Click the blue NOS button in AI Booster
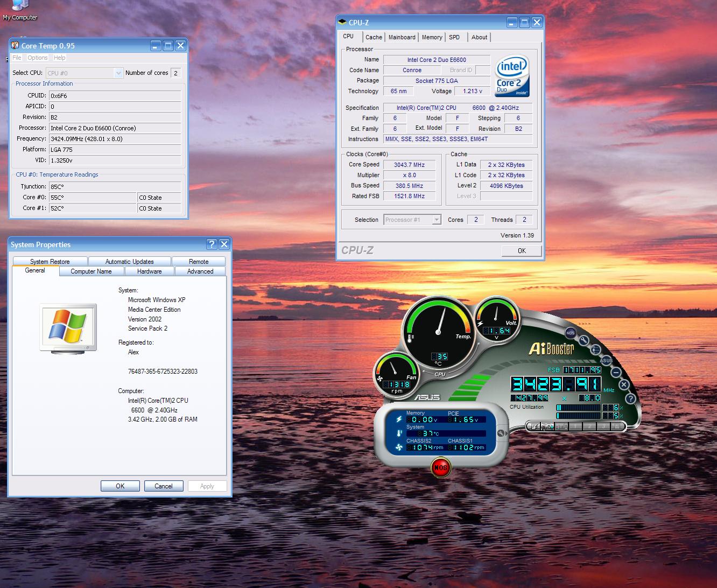Viewport: 717px width, 588px height. 571,333
